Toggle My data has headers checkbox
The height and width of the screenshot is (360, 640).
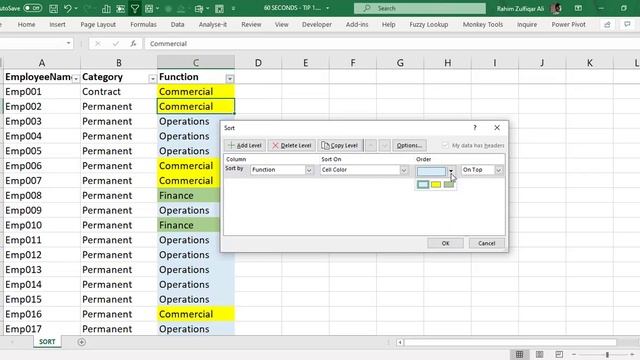click(x=445, y=145)
